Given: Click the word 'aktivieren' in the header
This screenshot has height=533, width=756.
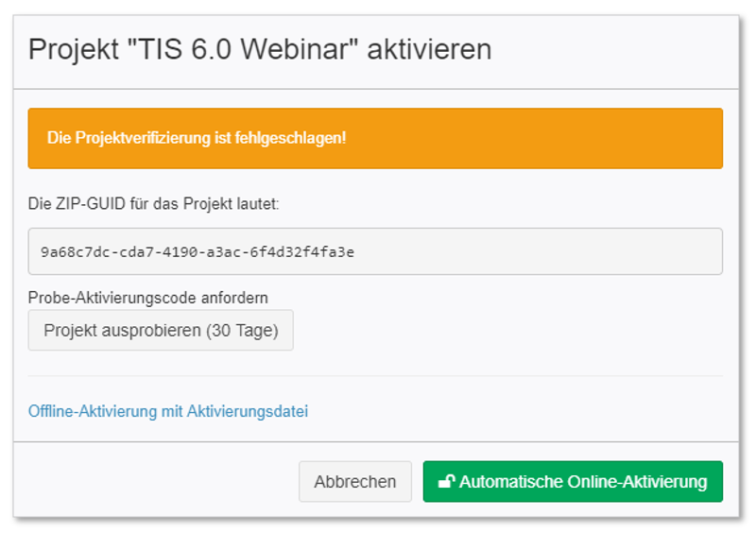Looking at the screenshot, I should (429, 49).
